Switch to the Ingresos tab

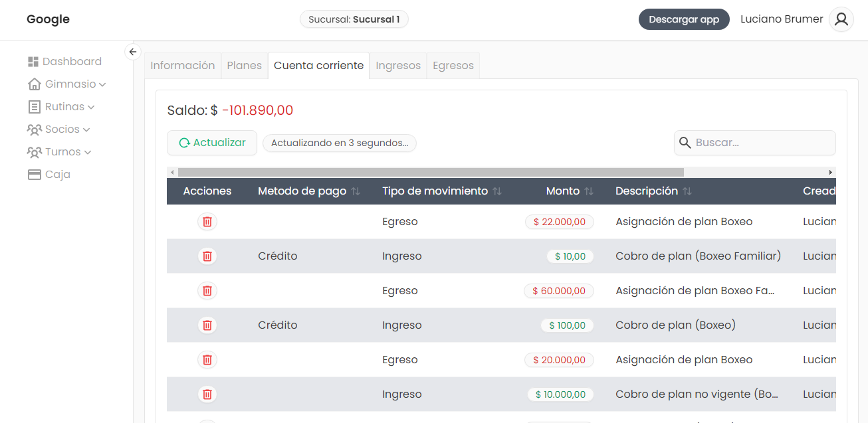(398, 66)
